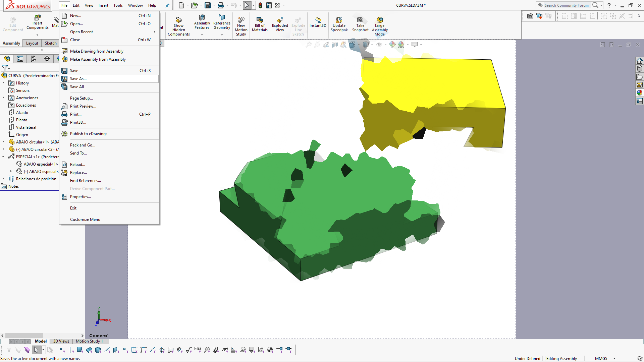Open the Appearances color ball pane

639,93
